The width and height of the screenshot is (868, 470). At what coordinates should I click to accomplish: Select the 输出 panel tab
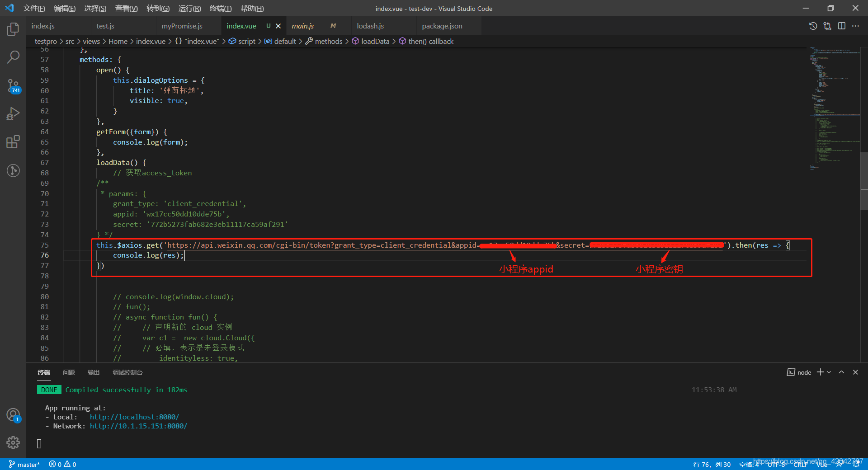pyautogui.click(x=94, y=372)
